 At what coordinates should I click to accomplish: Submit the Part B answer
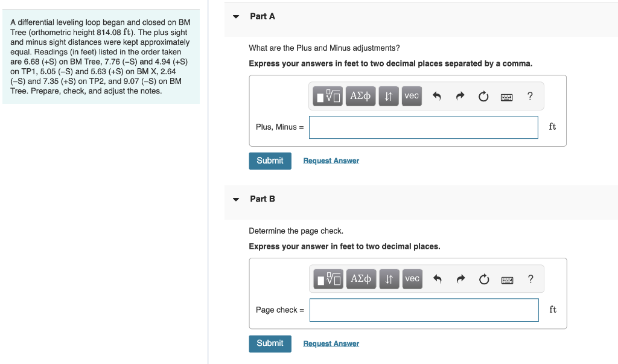point(270,343)
